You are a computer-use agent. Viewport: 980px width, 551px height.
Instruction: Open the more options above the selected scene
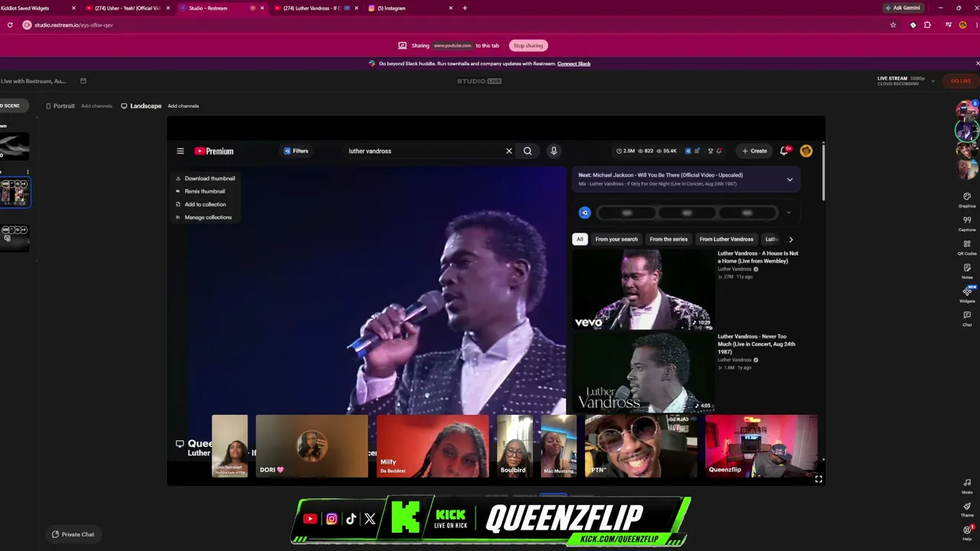pyautogui.click(x=28, y=172)
